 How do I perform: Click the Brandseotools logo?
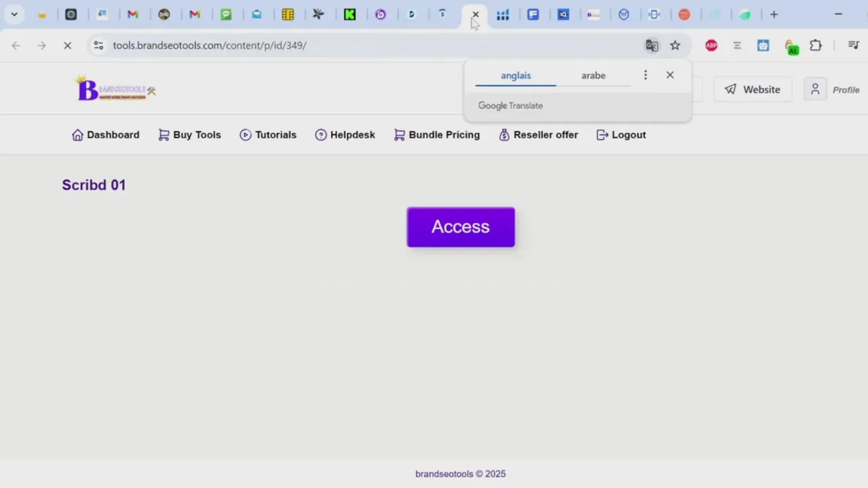click(115, 89)
